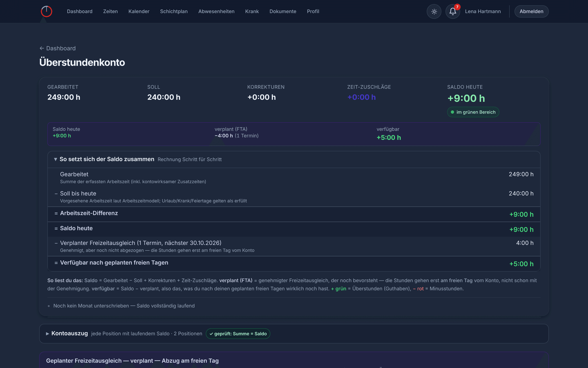Click the verplant (FTA) −4:00 h value
Image resolution: width=588 pixels, height=368 pixels.
coord(224,136)
